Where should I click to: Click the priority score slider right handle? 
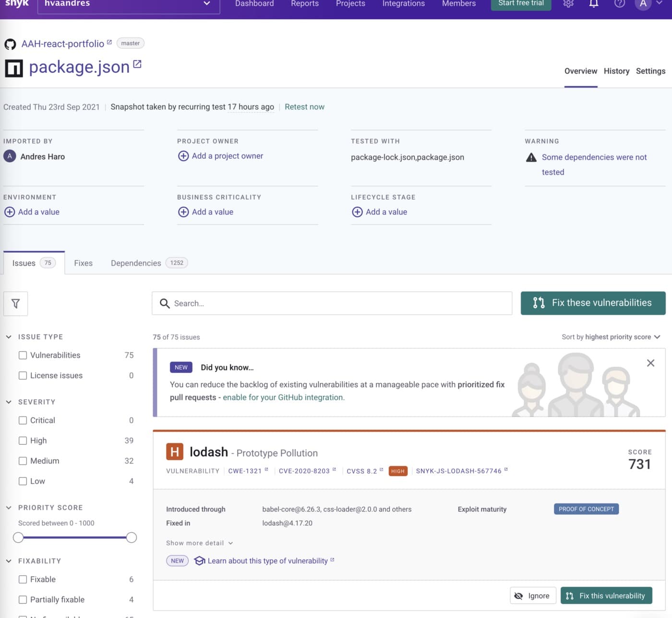(x=132, y=537)
